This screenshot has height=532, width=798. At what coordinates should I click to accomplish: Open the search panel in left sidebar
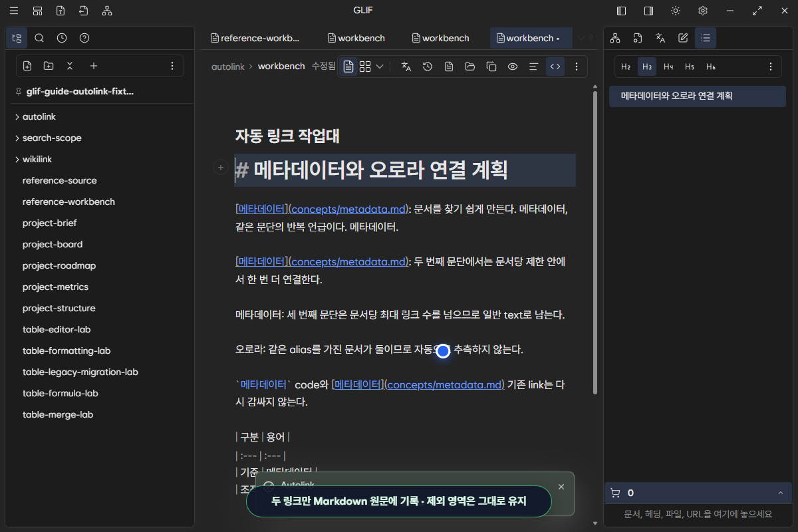[x=39, y=38]
